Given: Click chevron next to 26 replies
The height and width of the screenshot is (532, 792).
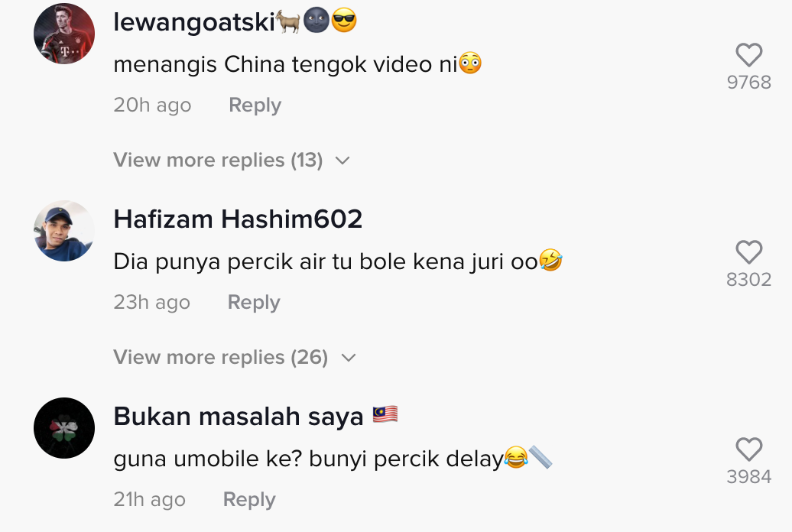Looking at the screenshot, I should (x=349, y=358).
